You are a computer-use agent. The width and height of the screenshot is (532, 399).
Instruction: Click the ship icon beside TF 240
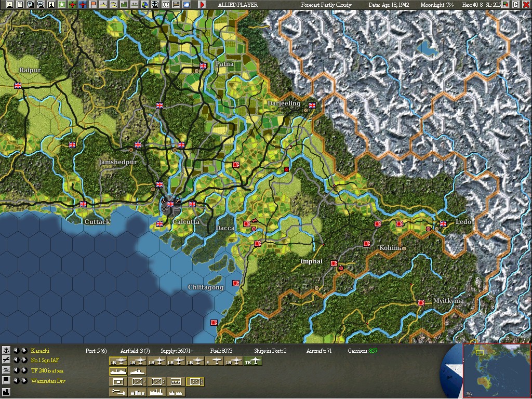[x=6, y=370]
